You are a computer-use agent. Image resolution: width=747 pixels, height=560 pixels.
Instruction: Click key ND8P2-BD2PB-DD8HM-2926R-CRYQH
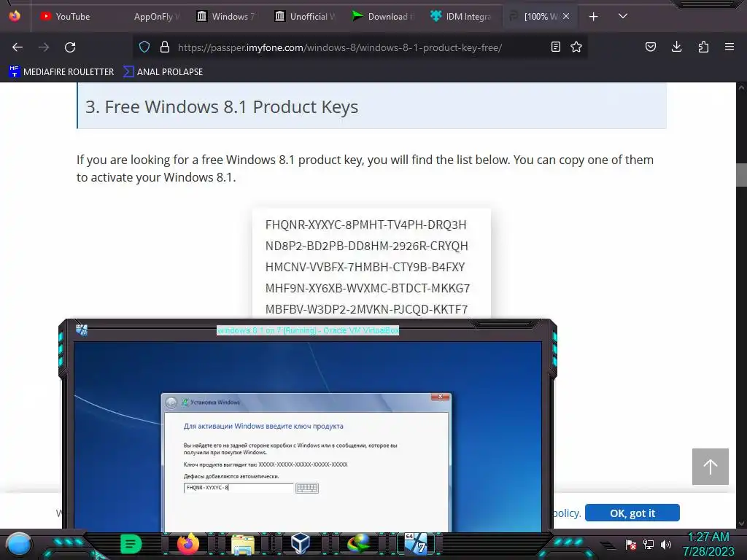366,246
